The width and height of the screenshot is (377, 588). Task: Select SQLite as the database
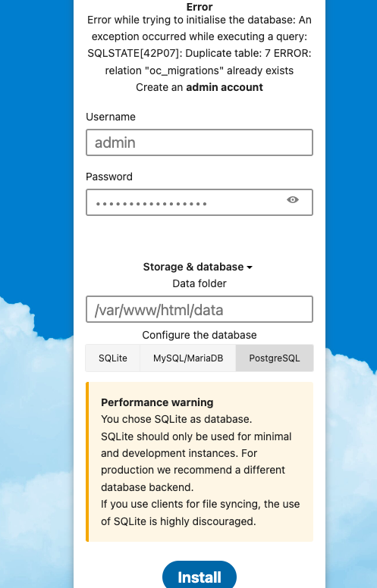click(x=113, y=358)
